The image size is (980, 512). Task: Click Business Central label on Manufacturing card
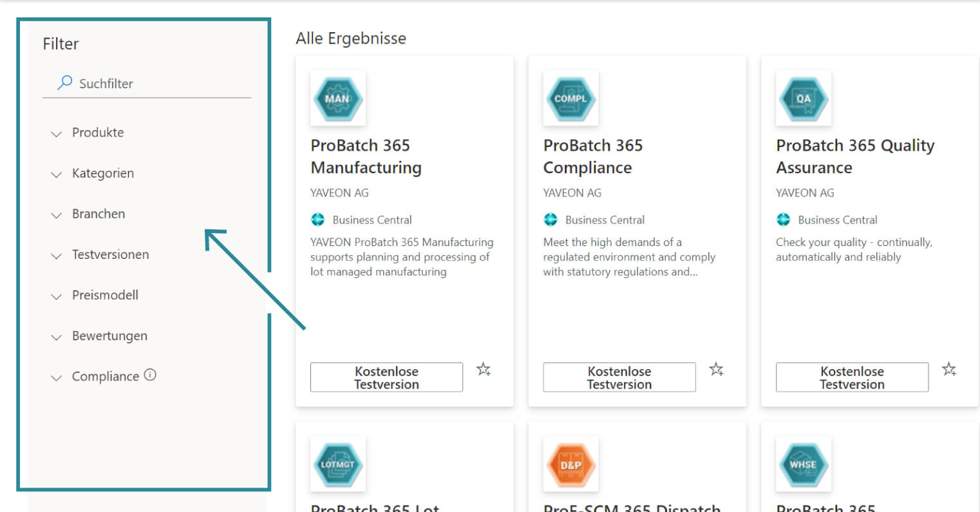(372, 220)
